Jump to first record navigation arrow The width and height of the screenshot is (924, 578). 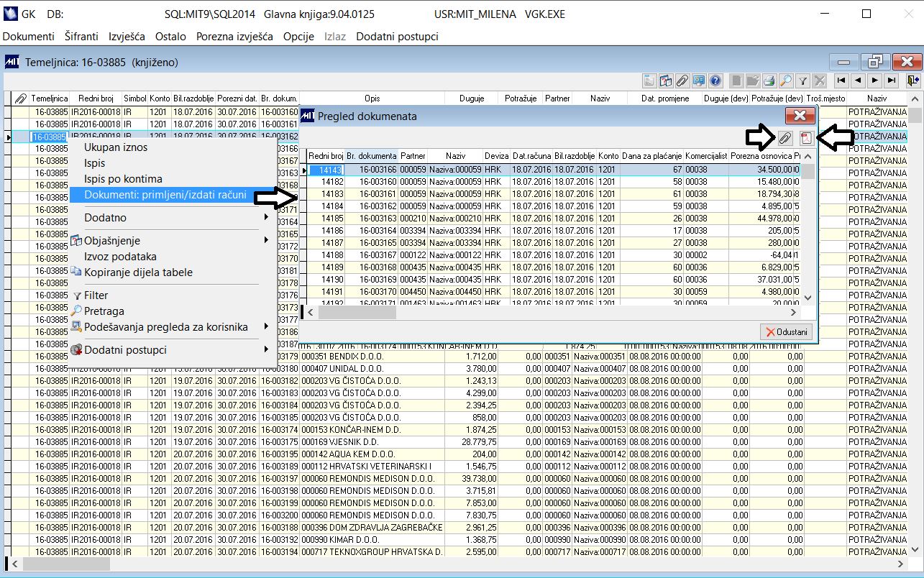tap(841, 81)
